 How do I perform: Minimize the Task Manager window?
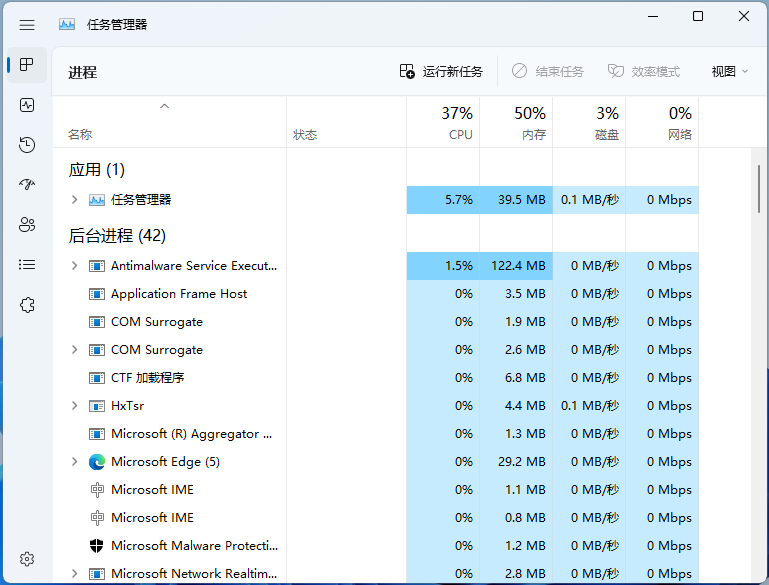653,16
